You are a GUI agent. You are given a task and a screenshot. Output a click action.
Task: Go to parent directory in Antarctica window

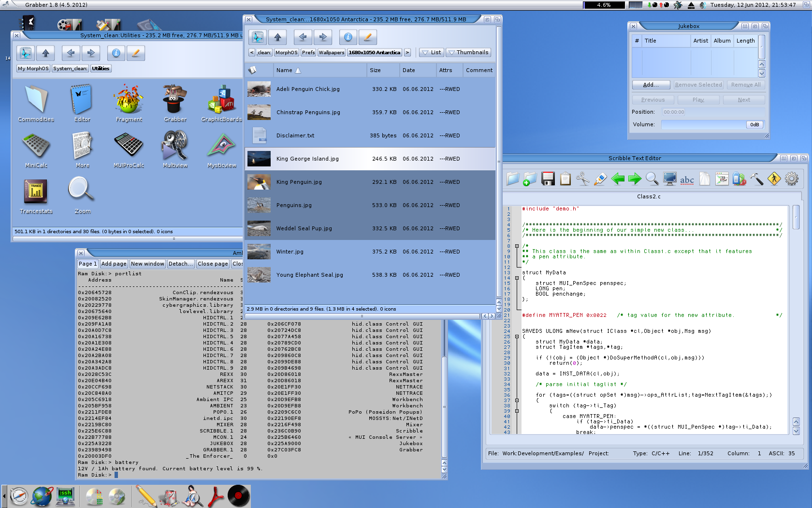pyautogui.click(x=277, y=37)
